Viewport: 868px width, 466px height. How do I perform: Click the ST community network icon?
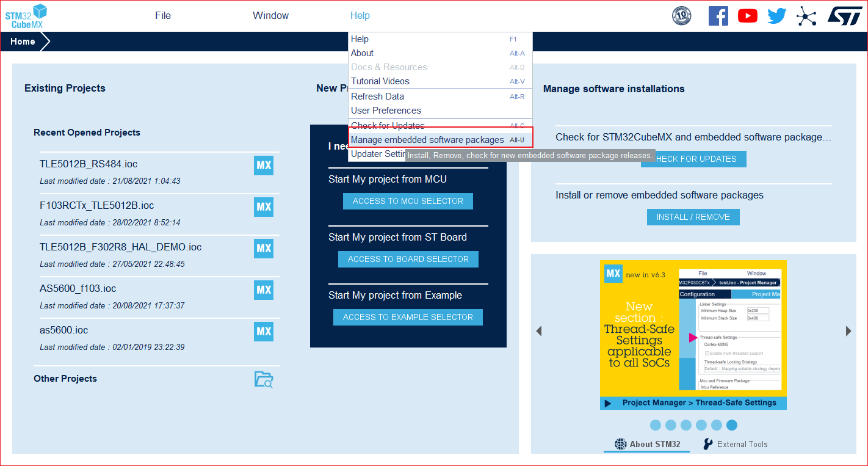click(x=806, y=16)
